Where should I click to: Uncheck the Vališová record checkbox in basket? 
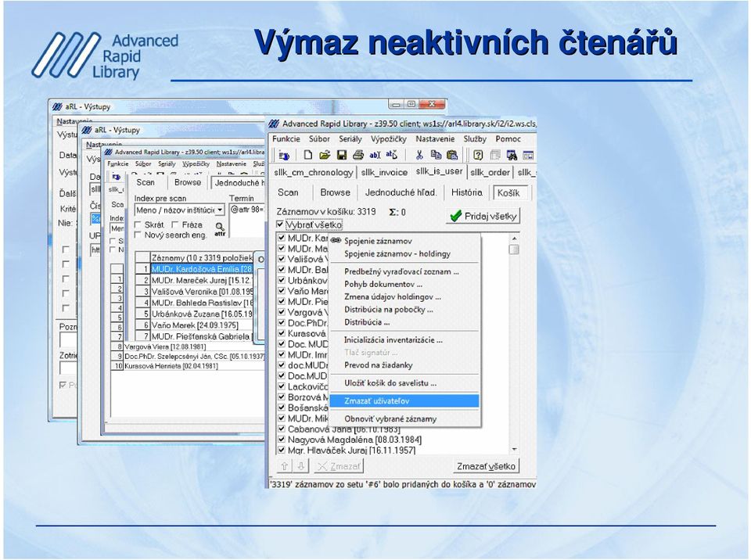tap(282, 259)
